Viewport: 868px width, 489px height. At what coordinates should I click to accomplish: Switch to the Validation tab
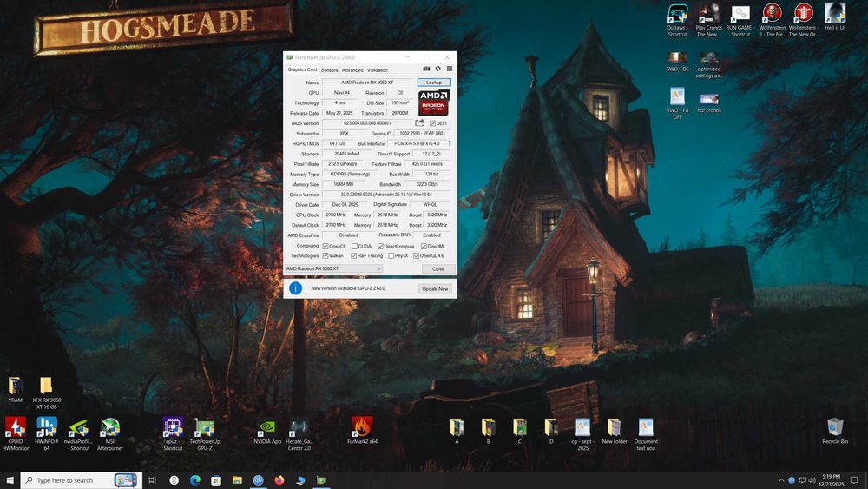tap(377, 70)
